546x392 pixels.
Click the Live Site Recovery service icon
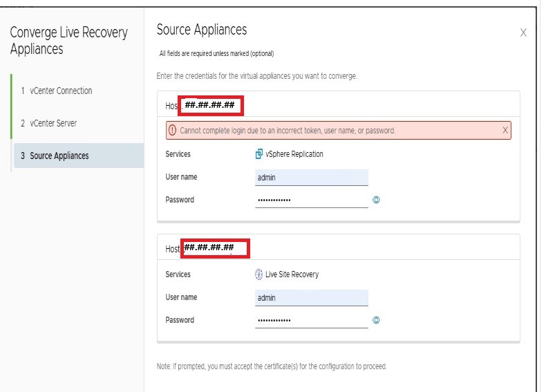(259, 274)
